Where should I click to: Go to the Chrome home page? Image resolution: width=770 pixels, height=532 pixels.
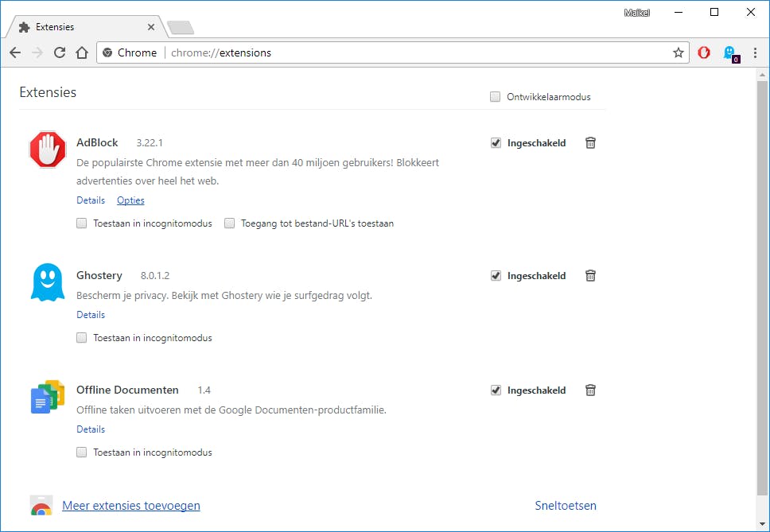(82, 52)
